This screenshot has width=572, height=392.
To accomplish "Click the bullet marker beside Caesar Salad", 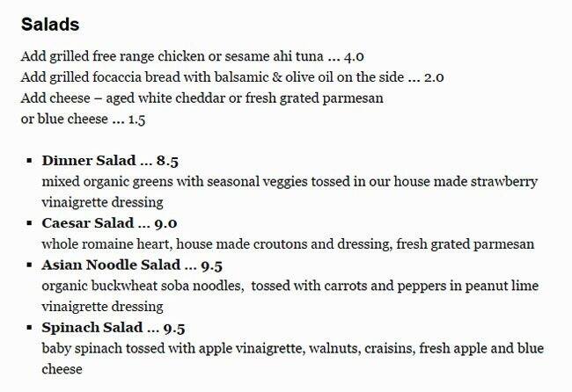I will click(29, 223).
